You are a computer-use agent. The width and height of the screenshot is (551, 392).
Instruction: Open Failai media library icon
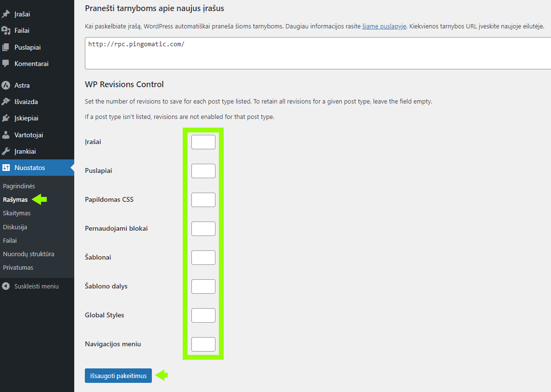coord(6,30)
